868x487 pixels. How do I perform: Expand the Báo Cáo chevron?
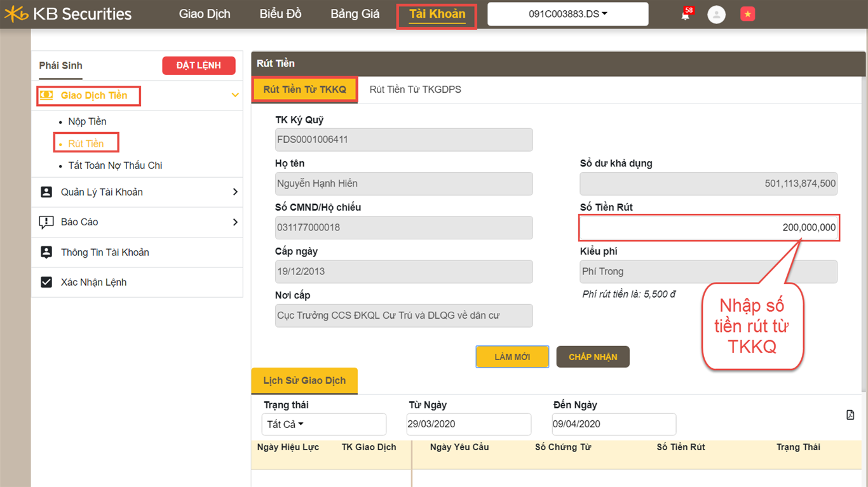235,222
